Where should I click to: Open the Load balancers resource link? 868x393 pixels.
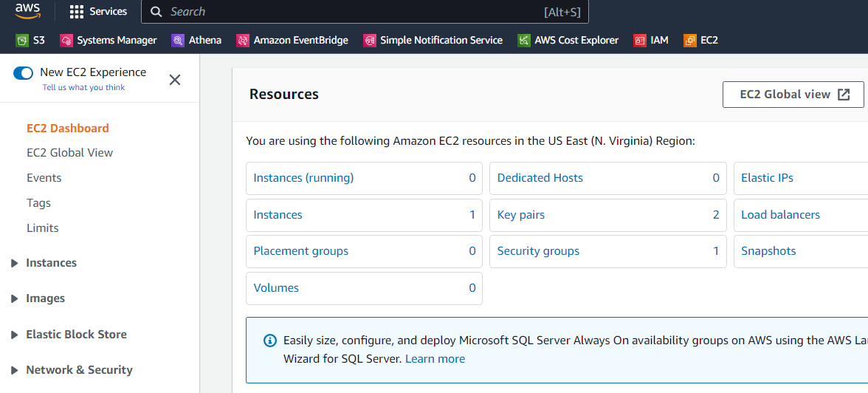point(781,214)
